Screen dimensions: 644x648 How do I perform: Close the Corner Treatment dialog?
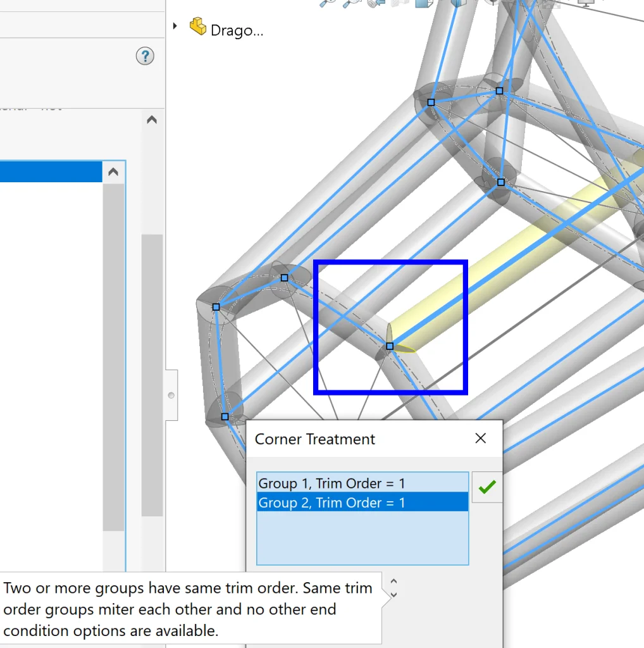coord(481,439)
